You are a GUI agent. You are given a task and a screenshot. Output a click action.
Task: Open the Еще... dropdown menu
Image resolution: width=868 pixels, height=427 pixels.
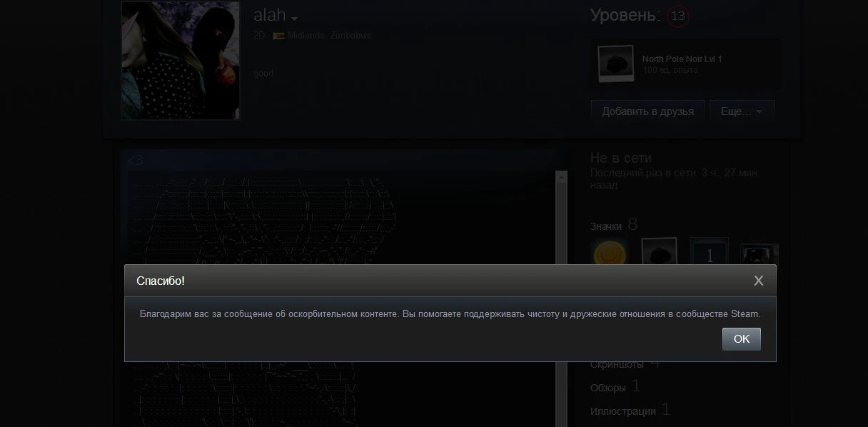click(x=742, y=111)
